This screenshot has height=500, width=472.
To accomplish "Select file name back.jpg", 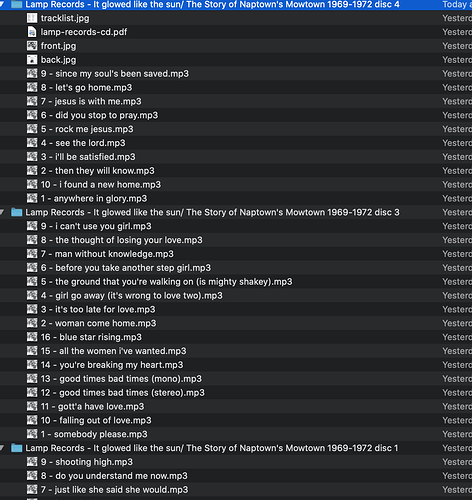I will [x=58, y=60].
